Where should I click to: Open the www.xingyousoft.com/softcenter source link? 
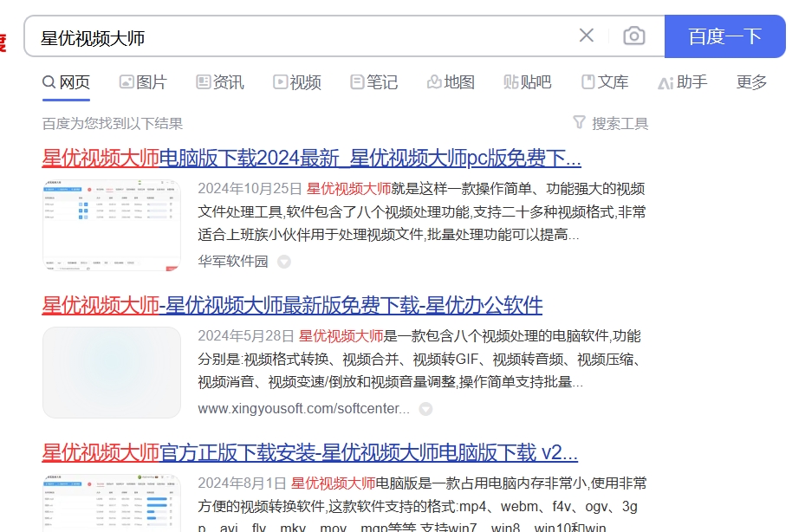[x=303, y=408]
